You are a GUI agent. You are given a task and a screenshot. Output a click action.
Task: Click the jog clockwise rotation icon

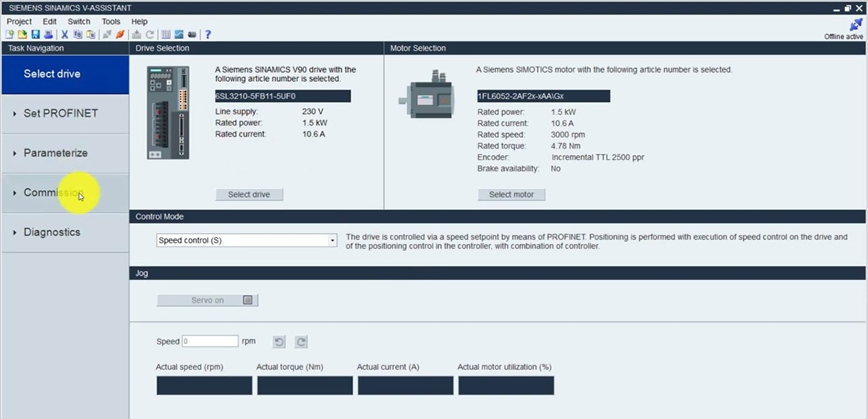301,342
